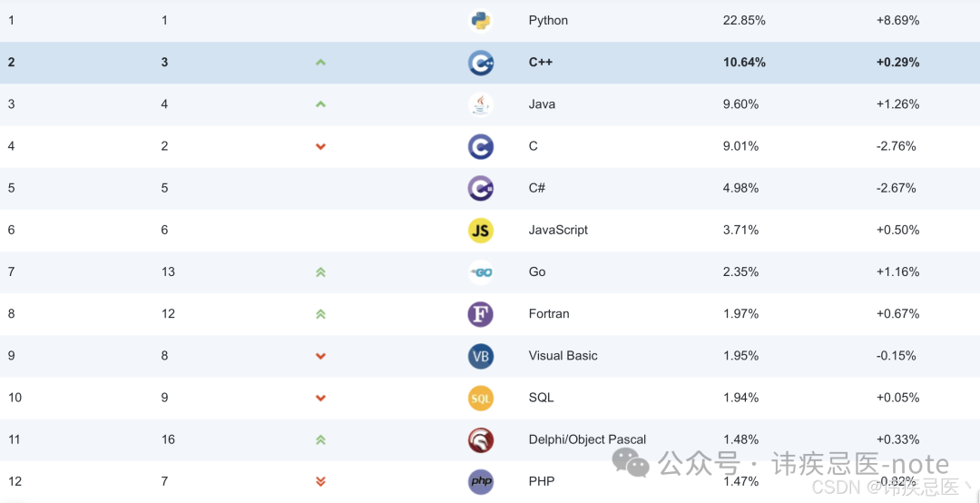Click Visual Basic rating 1.95%
This screenshot has height=503, width=980.
[x=740, y=356]
